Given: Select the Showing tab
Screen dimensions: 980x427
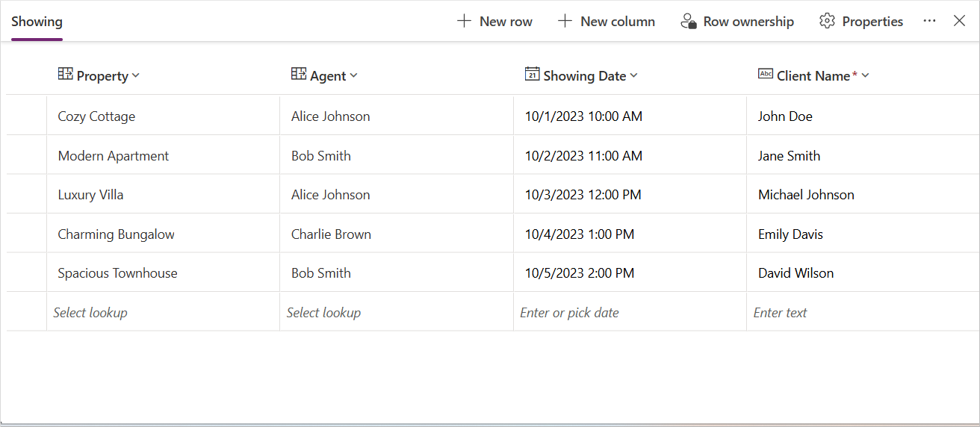Looking at the screenshot, I should [37, 22].
